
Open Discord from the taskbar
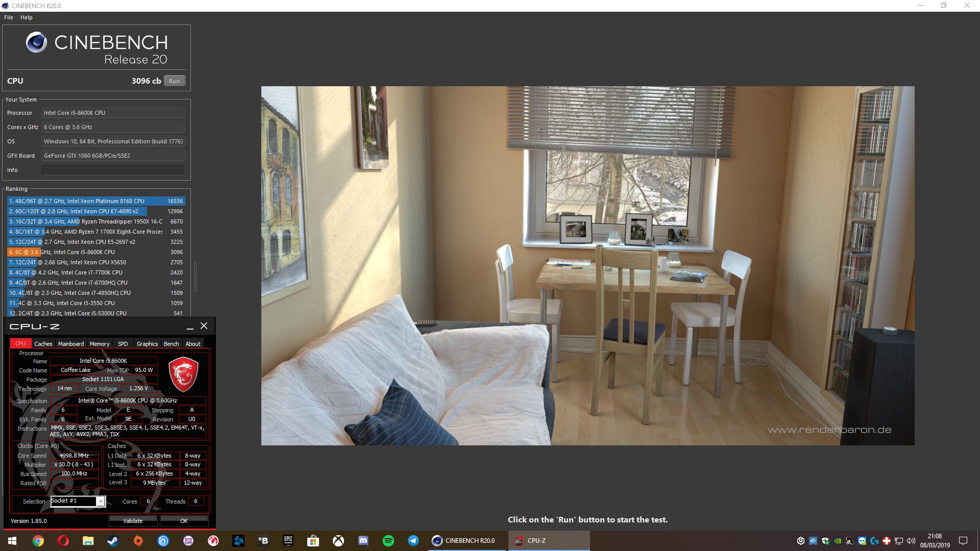coord(363,541)
